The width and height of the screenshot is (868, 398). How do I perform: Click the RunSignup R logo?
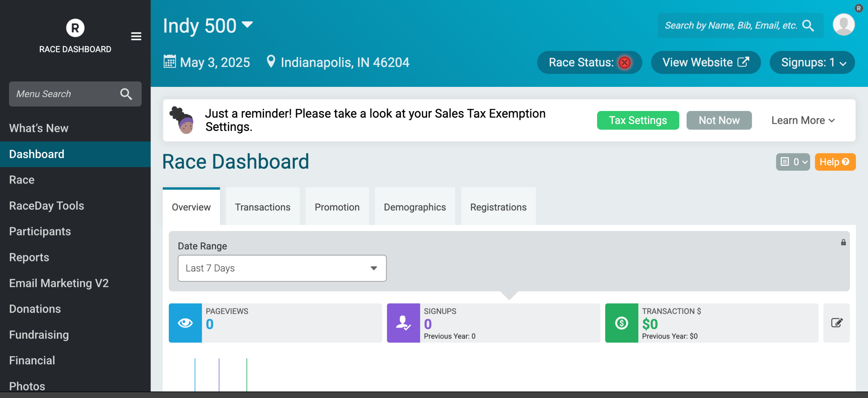[x=75, y=28]
